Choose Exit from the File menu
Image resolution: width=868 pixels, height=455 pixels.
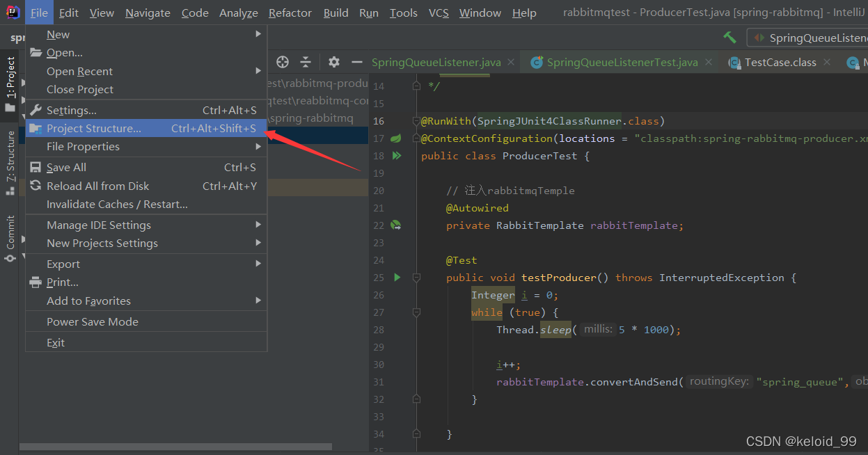coord(146,342)
